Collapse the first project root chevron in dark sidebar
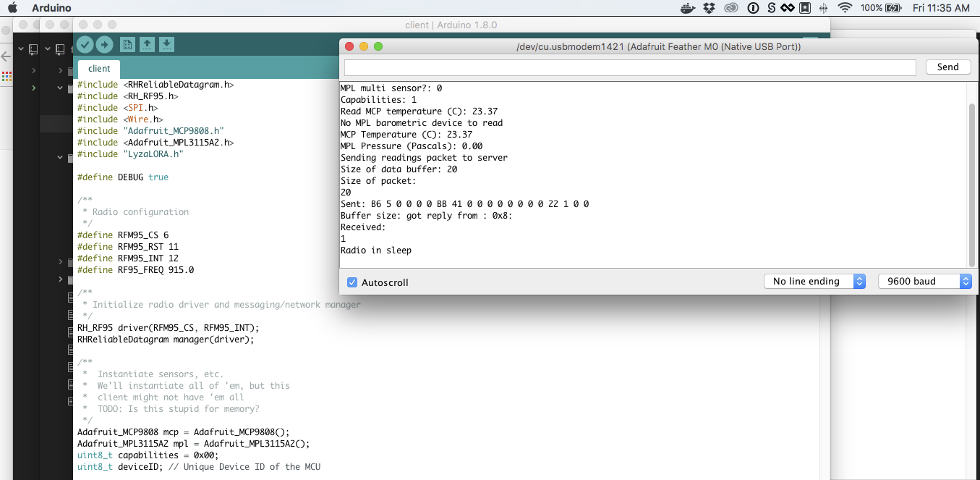 [20, 49]
